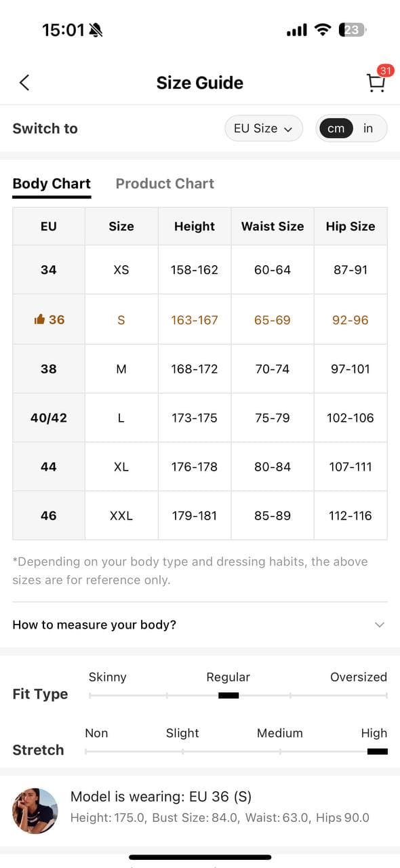Switch units to cm

point(336,128)
